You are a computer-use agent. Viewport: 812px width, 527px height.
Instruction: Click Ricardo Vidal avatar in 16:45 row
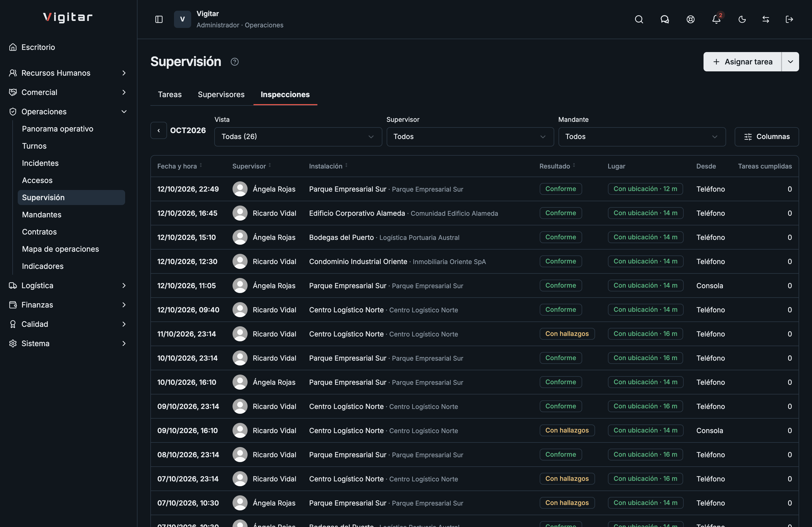click(240, 213)
